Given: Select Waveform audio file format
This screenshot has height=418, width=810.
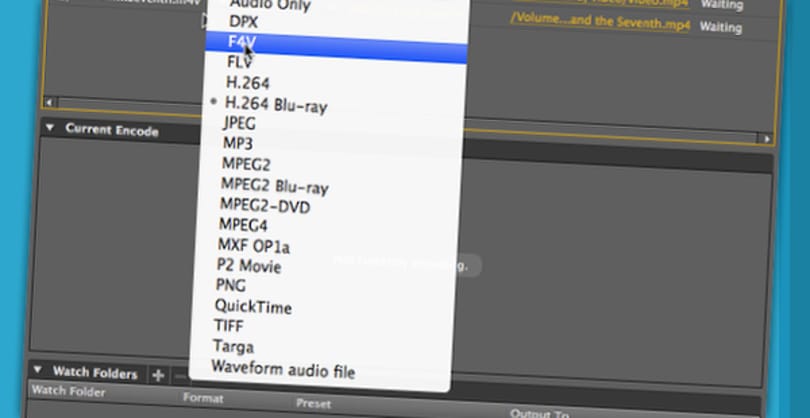Looking at the screenshot, I should click(x=283, y=369).
